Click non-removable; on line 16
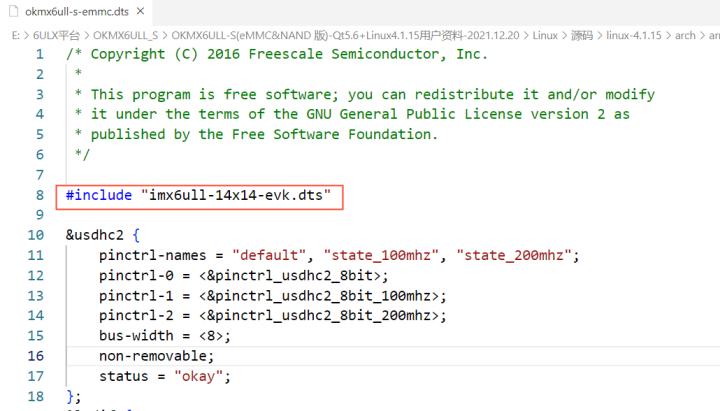720x411 pixels. 157,356
